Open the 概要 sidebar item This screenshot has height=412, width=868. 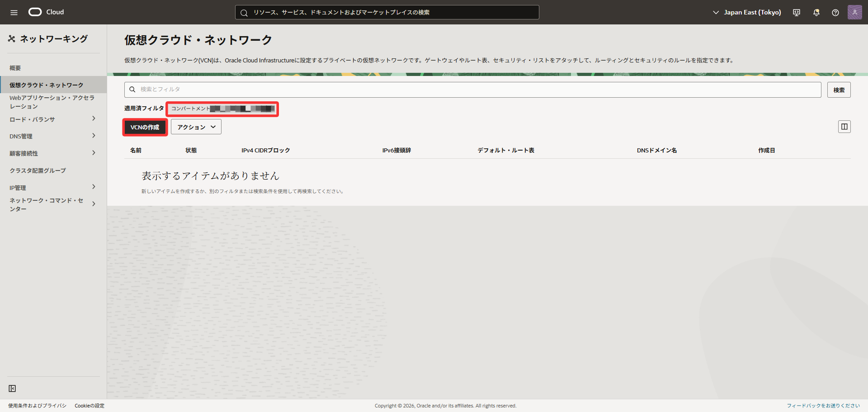pyautogui.click(x=15, y=68)
